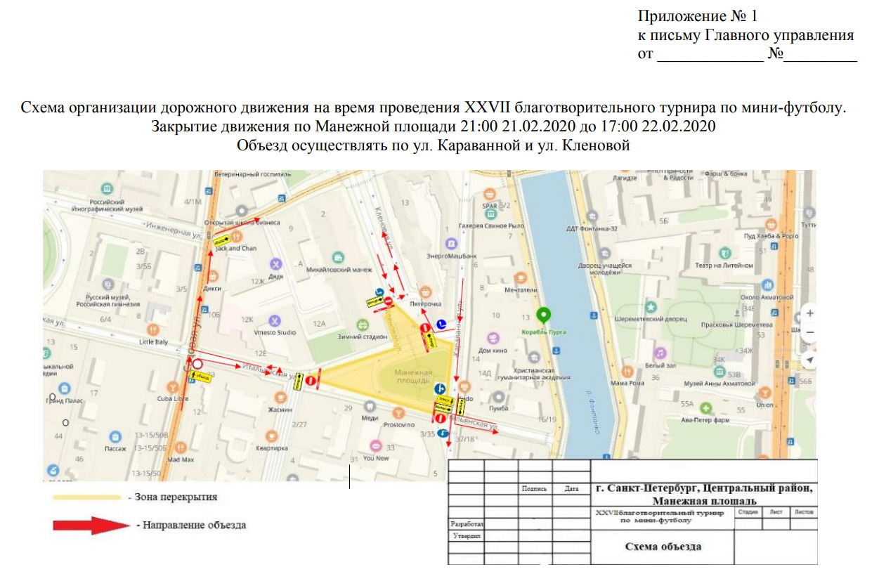The height and width of the screenshot is (588, 879).
Task: Open the Little Italy restaurant icon
Action: pos(154,328)
